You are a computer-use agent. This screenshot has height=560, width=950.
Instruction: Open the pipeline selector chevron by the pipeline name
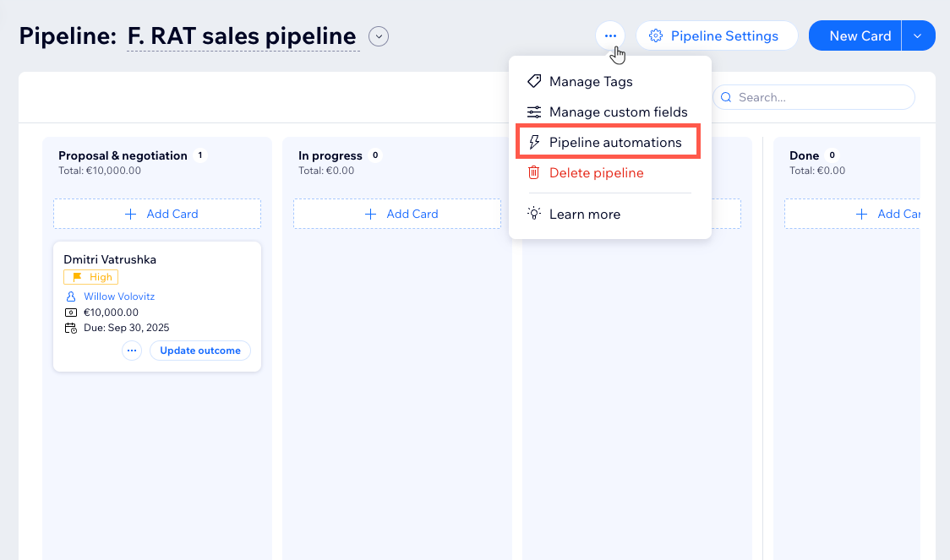379,36
